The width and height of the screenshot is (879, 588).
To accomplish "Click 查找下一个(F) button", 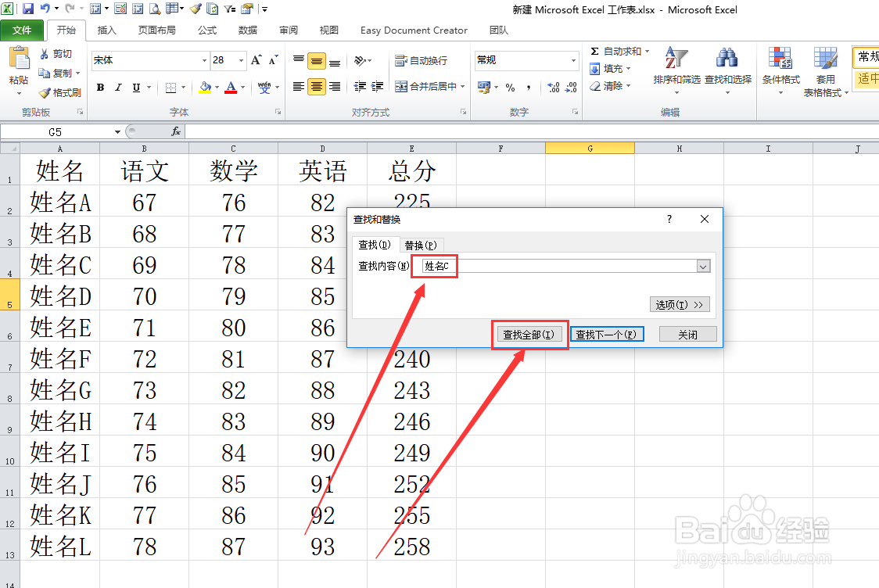I will pos(607,335).
